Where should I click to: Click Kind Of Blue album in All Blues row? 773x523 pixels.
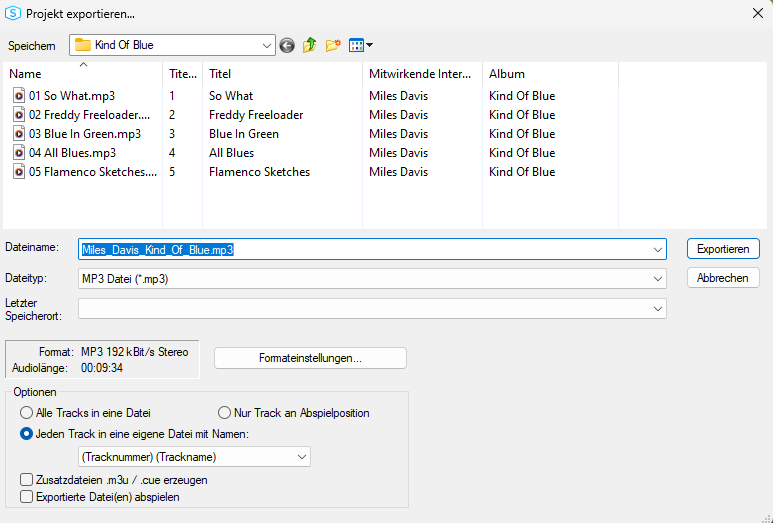(522, 153)
